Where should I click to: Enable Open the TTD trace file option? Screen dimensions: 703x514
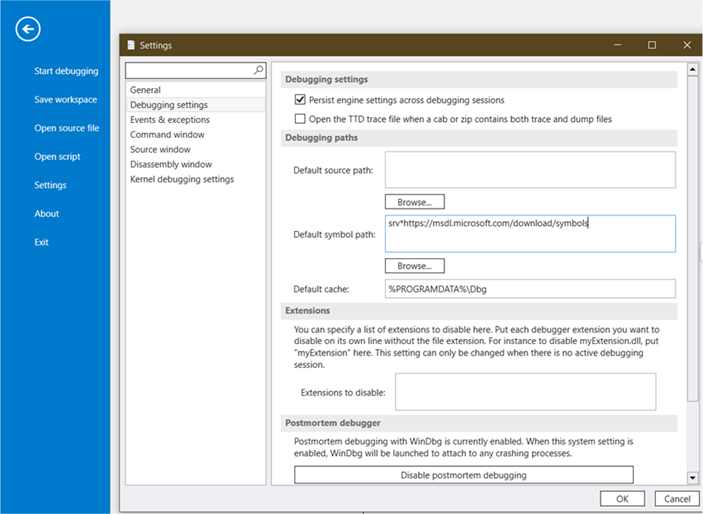tap(300, 119)
